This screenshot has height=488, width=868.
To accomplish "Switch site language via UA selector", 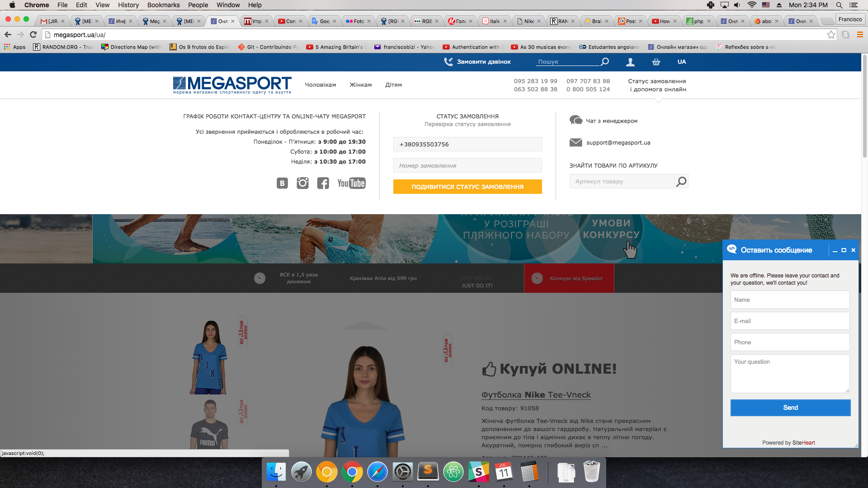I will pyautogui.click(x=682, y=62).
